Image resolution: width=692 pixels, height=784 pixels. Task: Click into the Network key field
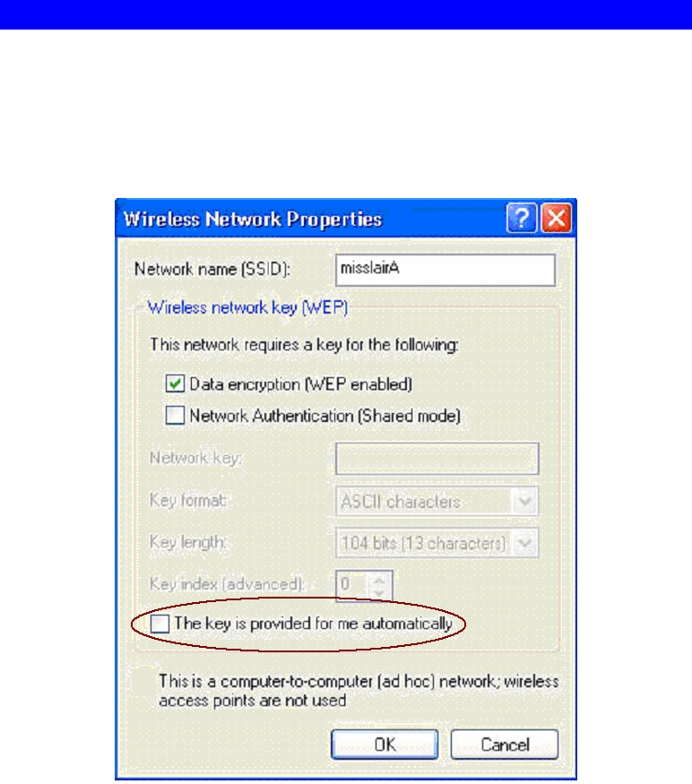pos(437,459)
